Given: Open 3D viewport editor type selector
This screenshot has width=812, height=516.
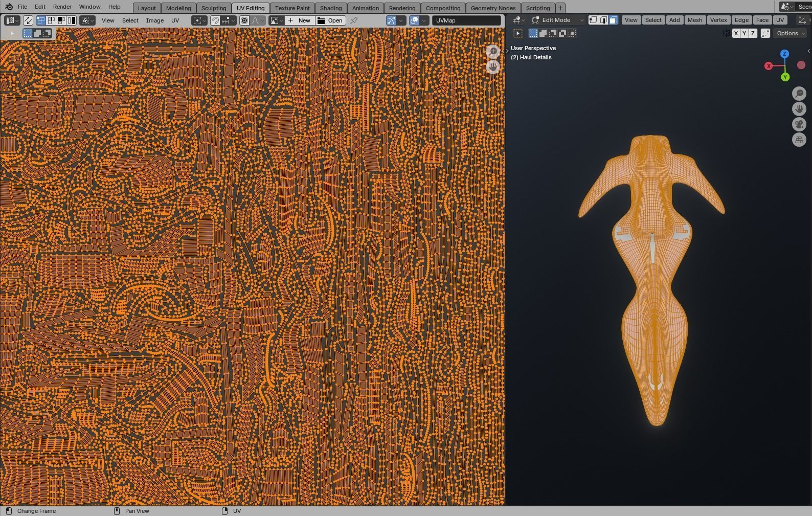Looking at the screenshot, I should 518,20.
